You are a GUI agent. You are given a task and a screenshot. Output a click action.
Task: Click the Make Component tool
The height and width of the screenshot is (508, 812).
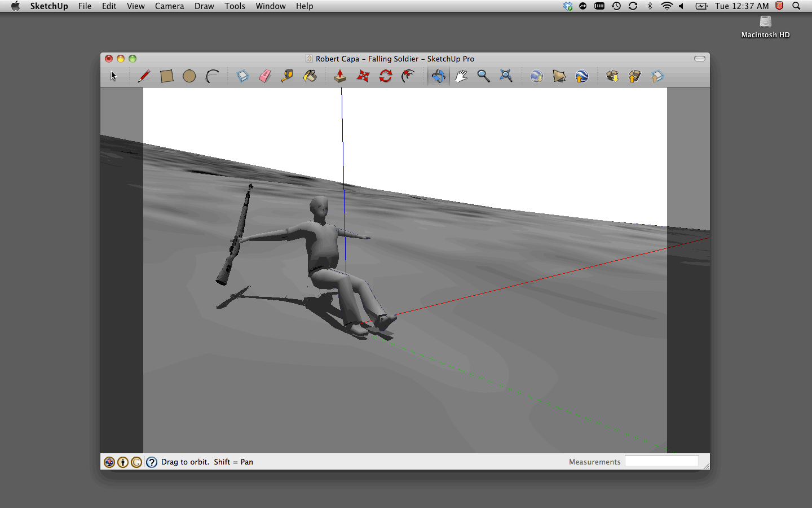click(242, 76)
